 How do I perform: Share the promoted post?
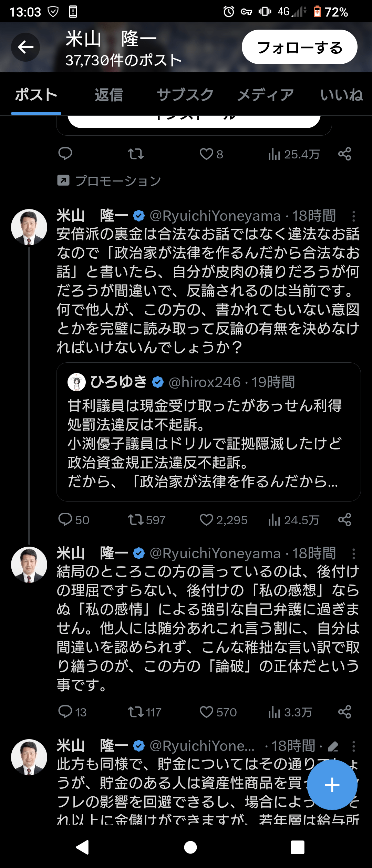344,154
